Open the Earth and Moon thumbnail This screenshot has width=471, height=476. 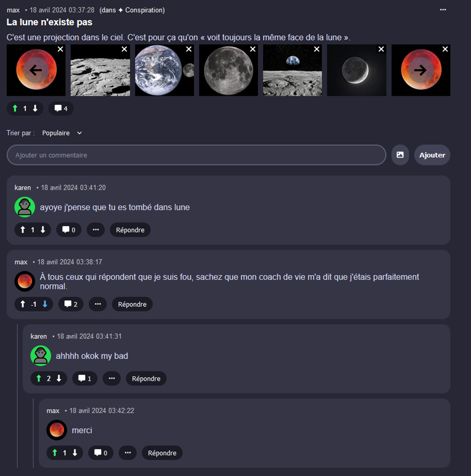coord(164,70)
